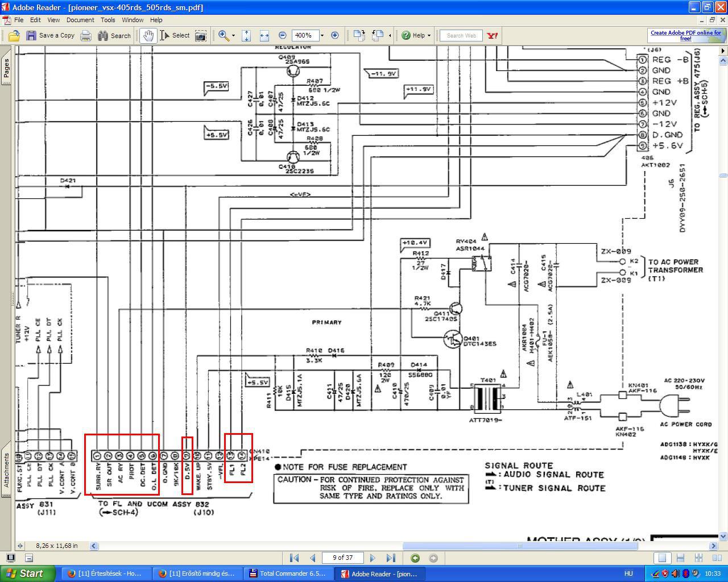This screenshot has width=728, height=582.
Task: Click the vertical scrollbar down arrow
Action: pyautogui.click(x=723, y=536)
